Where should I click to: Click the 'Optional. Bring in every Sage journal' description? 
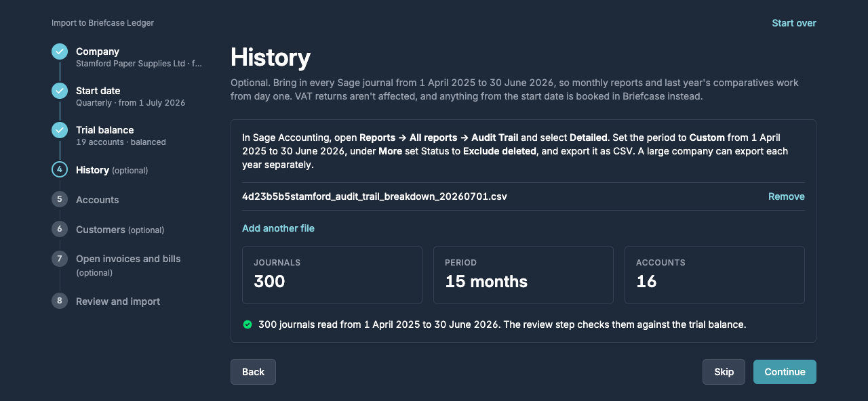tap(515, 89)
